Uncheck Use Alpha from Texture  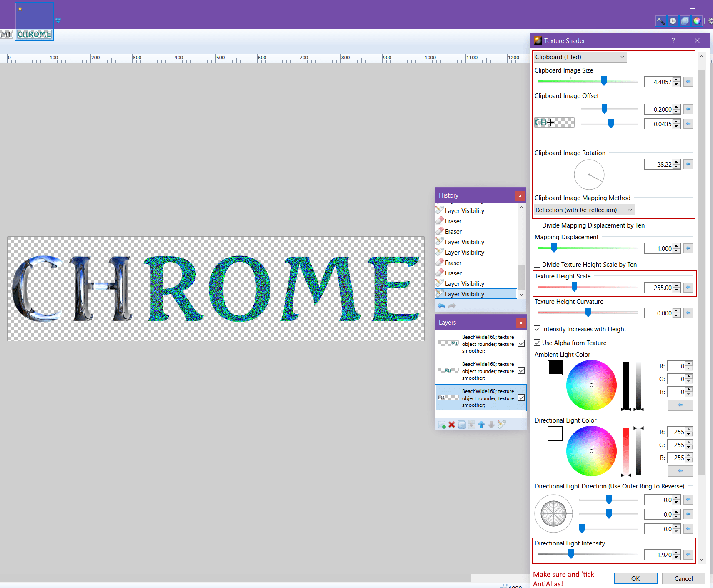pyautogui.click(x=538, y=343)
